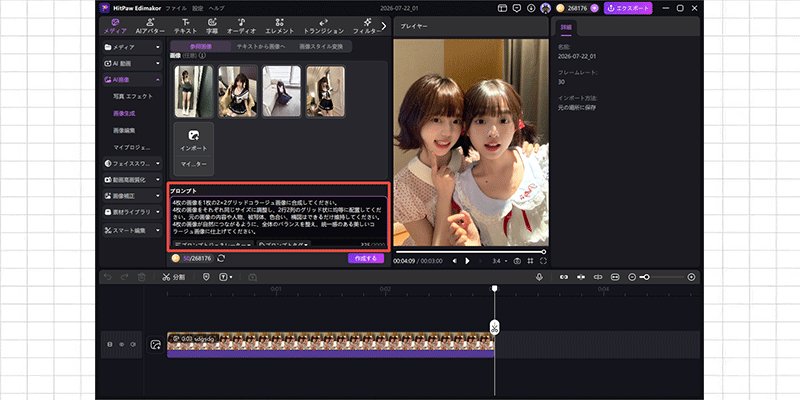The height and width of the screenshot is (400, 800).
Task: Click the 分割 split scissors tool
Action: 173,277
